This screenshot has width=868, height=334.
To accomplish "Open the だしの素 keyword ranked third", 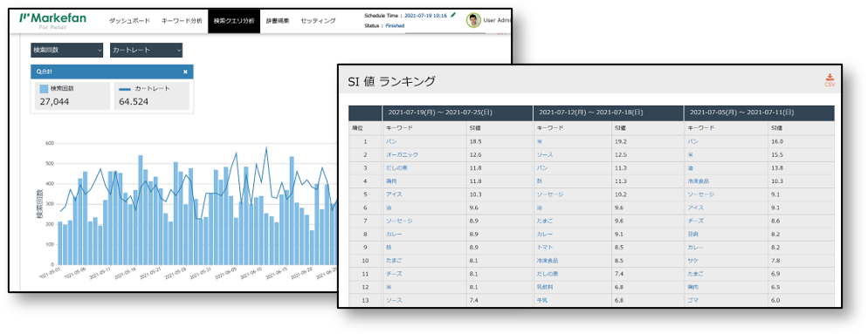I will coord(397,168).
